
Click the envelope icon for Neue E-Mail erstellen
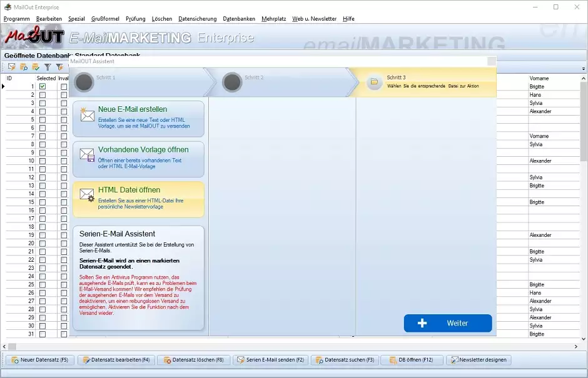(87, 114)
